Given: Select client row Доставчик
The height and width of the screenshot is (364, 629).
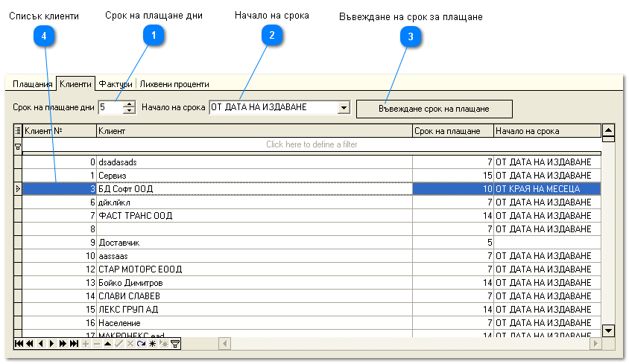Looking at the screenshot, I should [x=312, y=243].
